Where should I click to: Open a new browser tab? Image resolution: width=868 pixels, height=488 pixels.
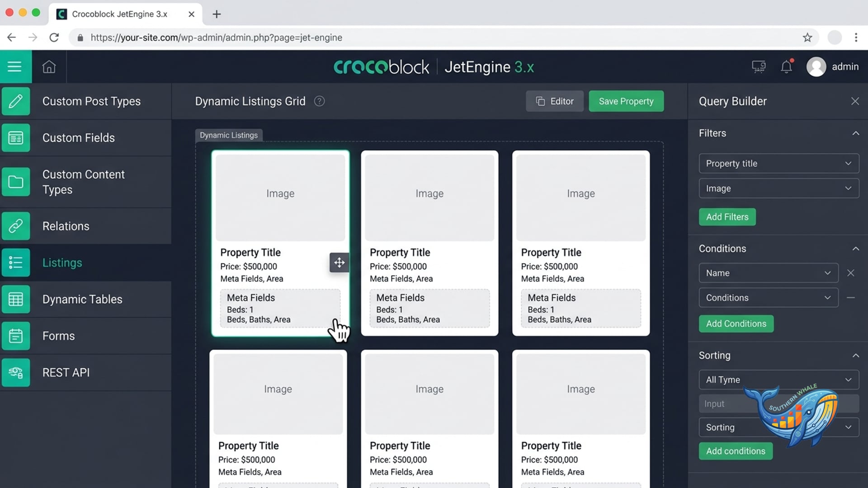(x=217, y=14)
